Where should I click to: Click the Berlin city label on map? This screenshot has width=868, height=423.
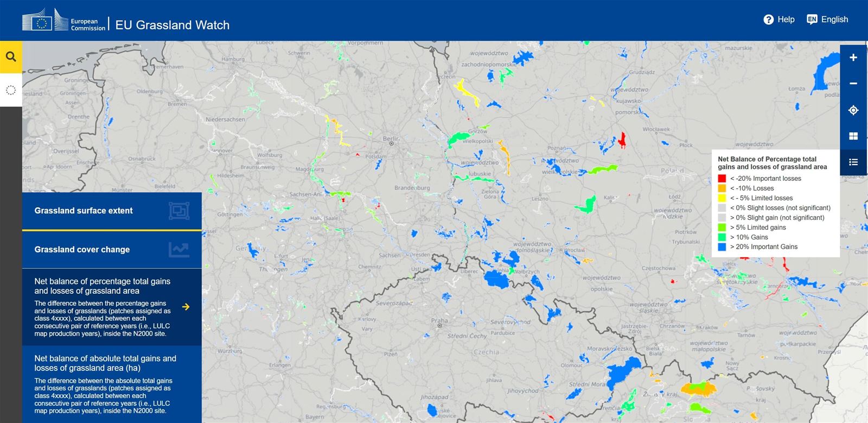(391, 139)
